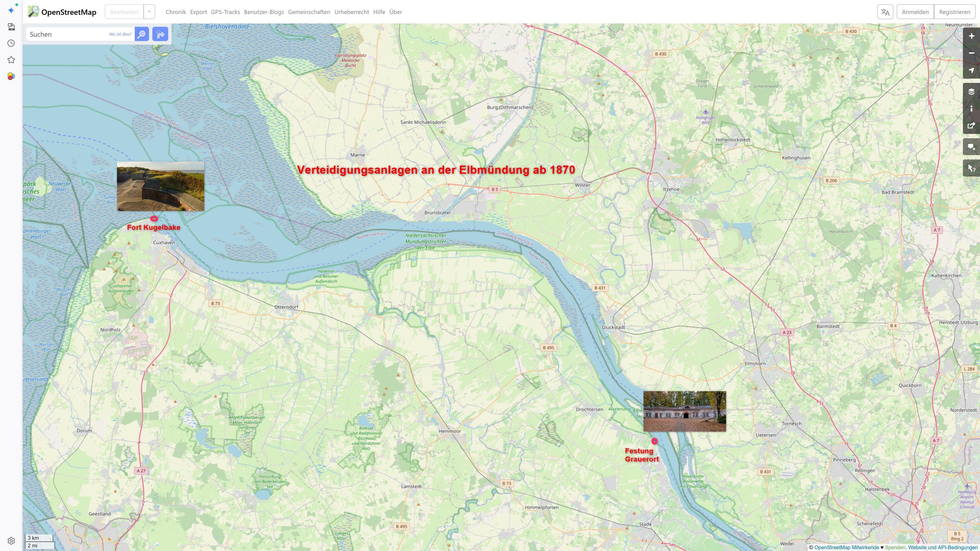Open the directions route finder
980x551 pixels.
(160, 34)
